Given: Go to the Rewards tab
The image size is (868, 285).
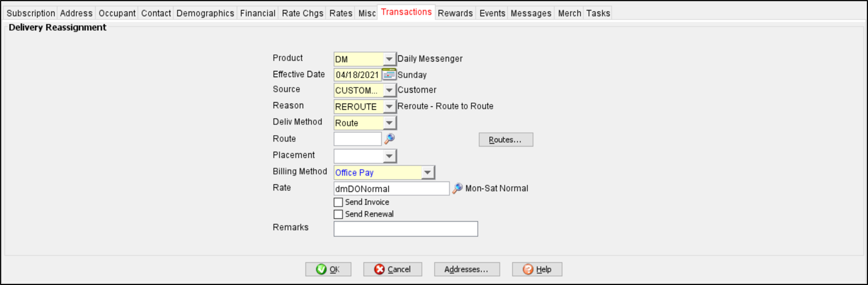Looking at the screenshot, I should tap(455, 13).
